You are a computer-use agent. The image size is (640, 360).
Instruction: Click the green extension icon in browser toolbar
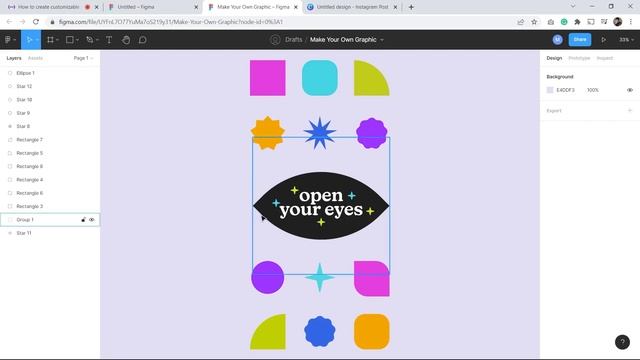(564, 22)
